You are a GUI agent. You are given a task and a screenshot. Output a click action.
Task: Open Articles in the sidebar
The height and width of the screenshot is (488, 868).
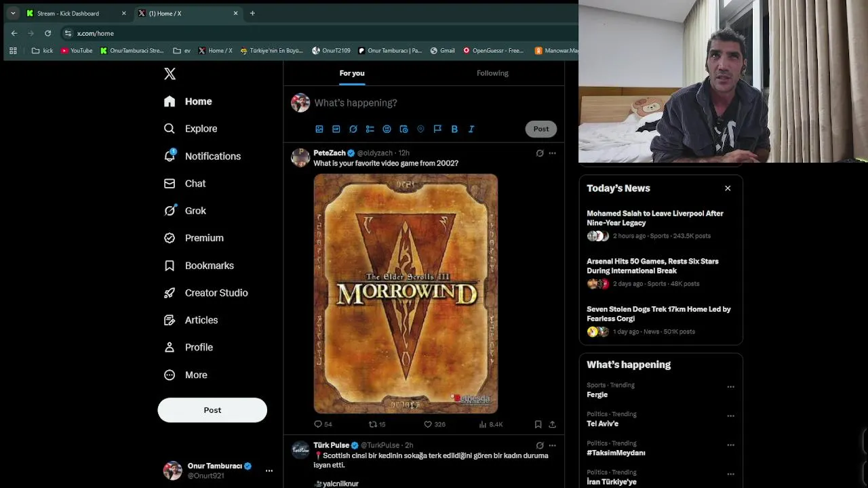191,320
